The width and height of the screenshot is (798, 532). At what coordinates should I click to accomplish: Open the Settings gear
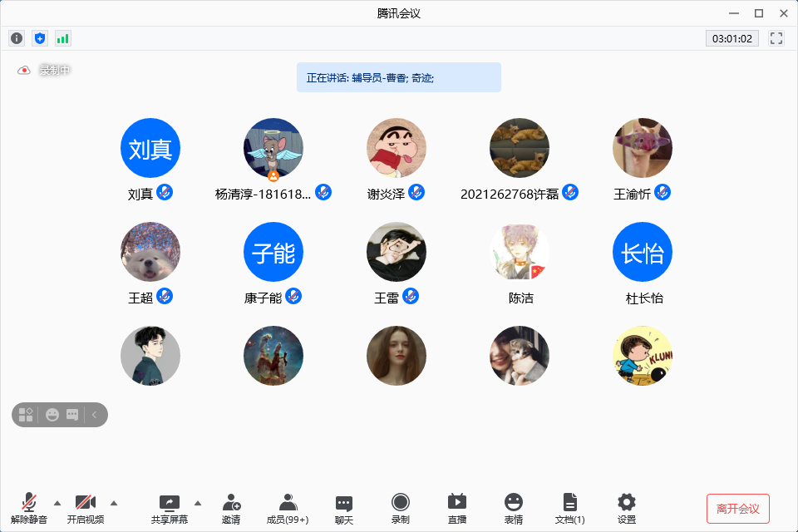click(627, 508)
